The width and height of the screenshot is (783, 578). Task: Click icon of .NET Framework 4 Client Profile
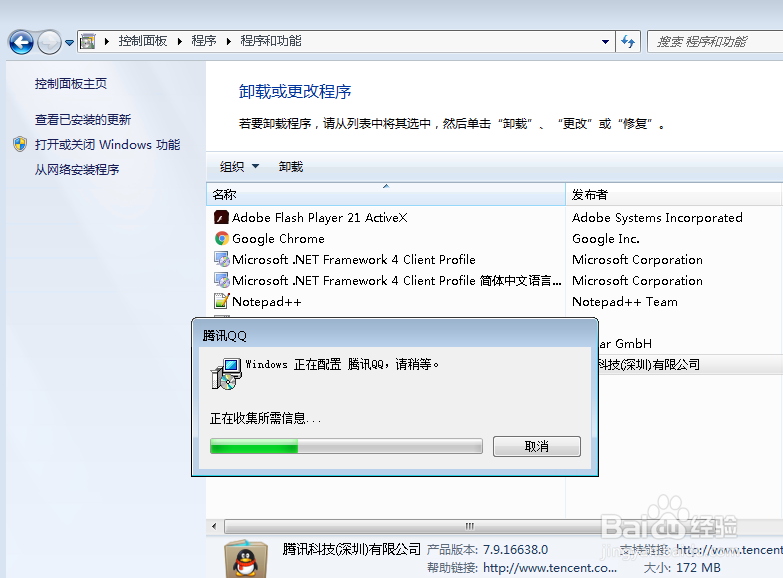[221, 259]
